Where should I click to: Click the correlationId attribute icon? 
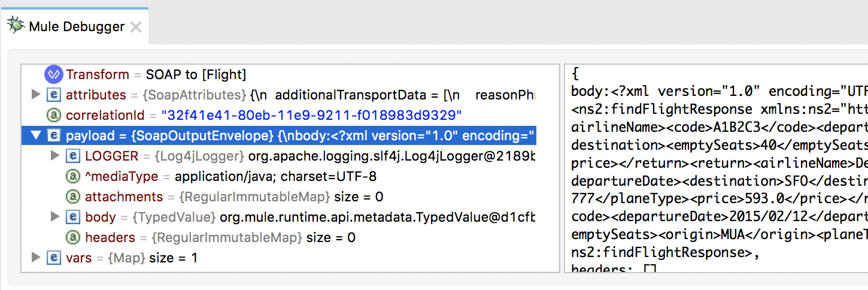click(x=54, y=115)
